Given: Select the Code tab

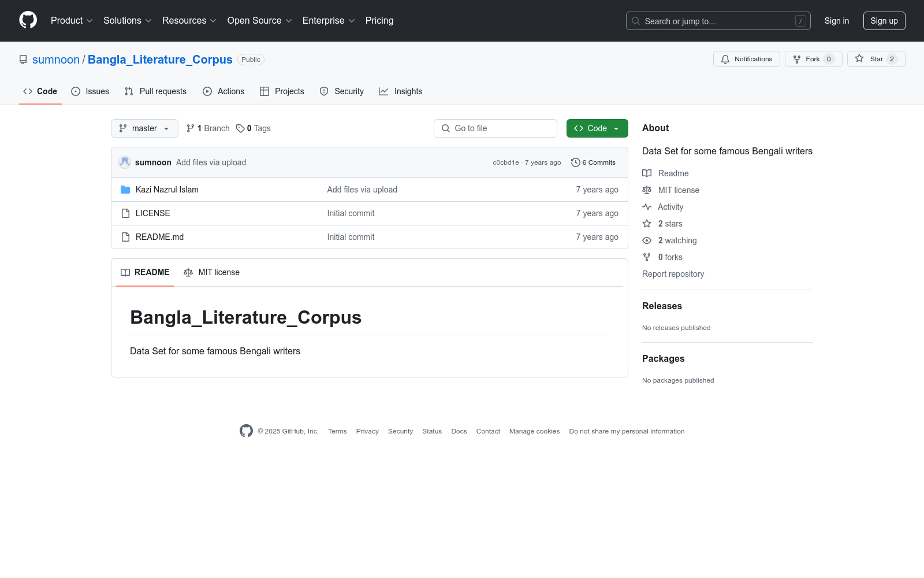Looking at the screenshot, I should click(x=40, y=91).
